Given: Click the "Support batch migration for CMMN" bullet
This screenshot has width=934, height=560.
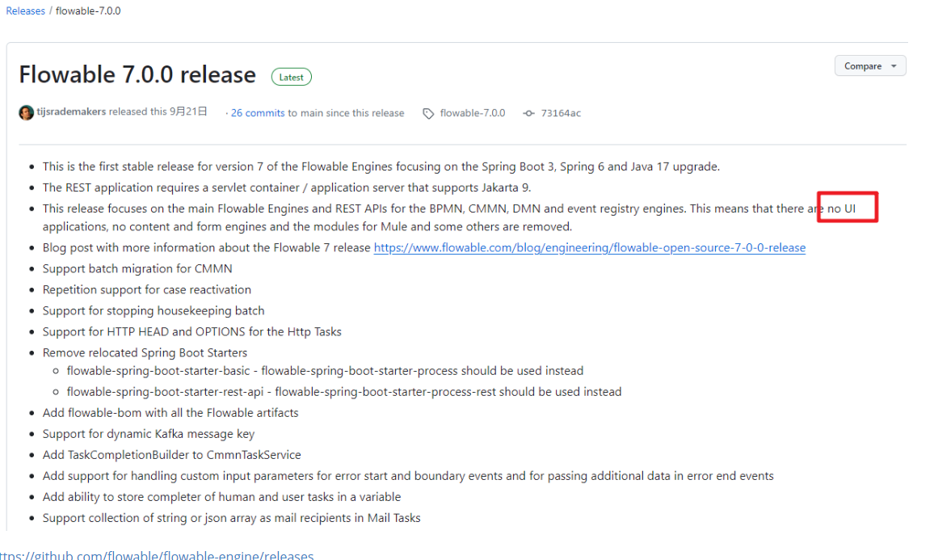Looking at the screenshot, I should (137, 268).
